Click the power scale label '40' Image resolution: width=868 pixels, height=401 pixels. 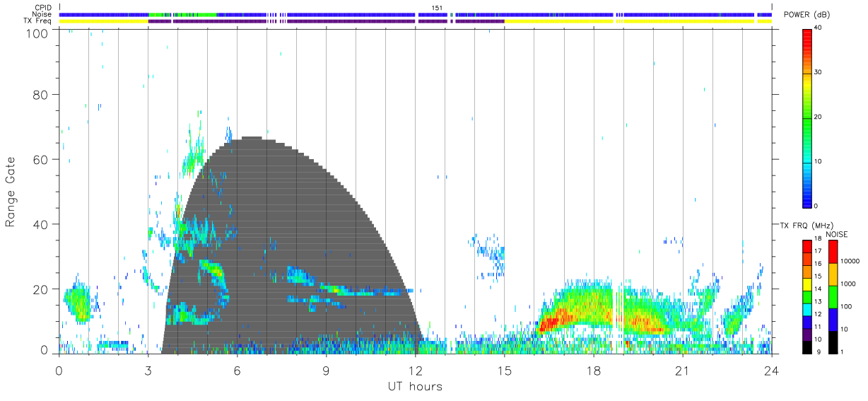click(819, 28)
